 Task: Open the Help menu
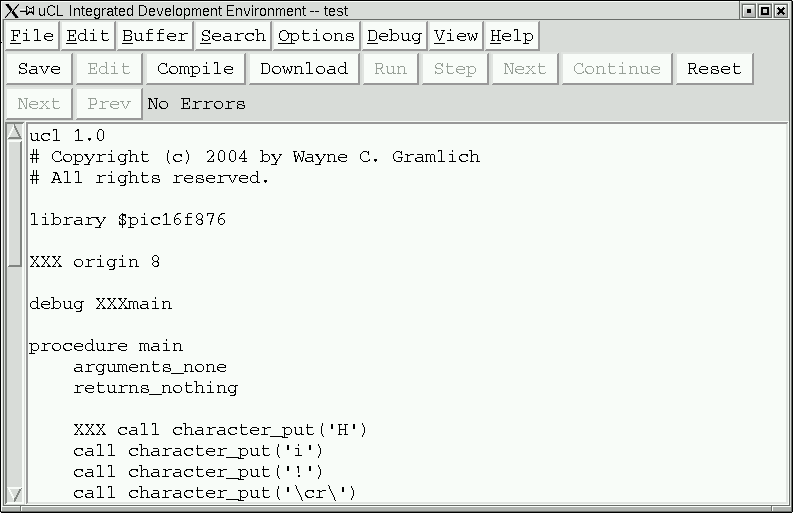pyautogui.click(x=512, y=36)
